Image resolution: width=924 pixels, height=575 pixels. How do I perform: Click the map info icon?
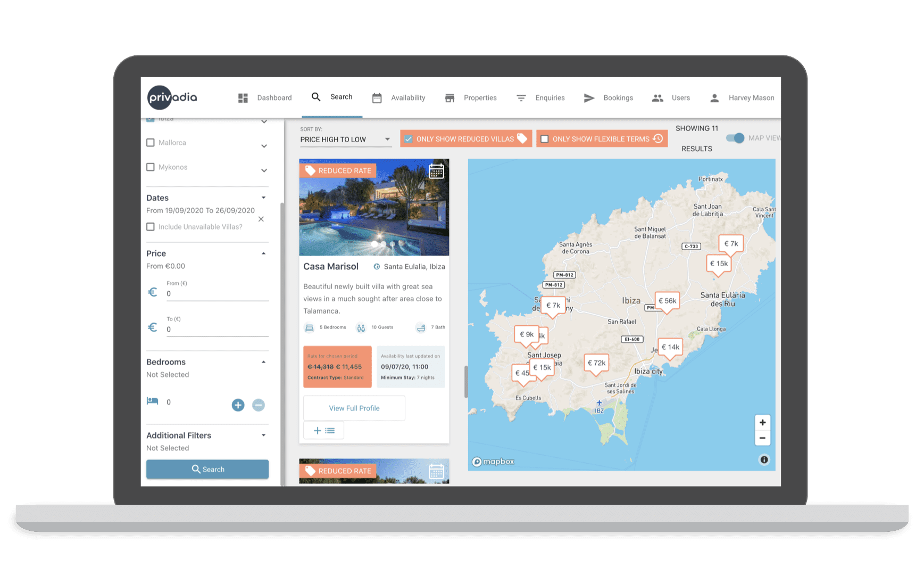pos(764,459)
